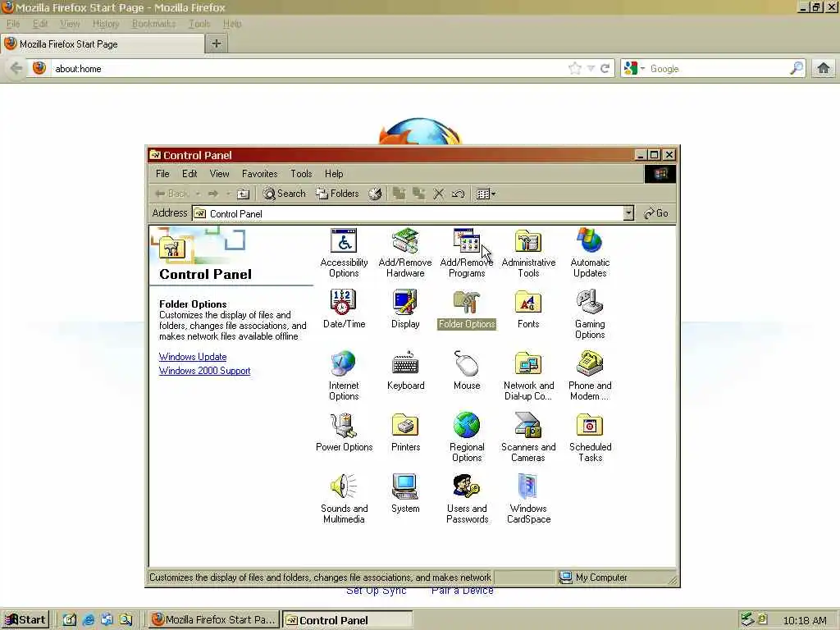840x630 pixels.
Task: Click the Show Desktop quick launch icon
Action: (x=69, y=620)
